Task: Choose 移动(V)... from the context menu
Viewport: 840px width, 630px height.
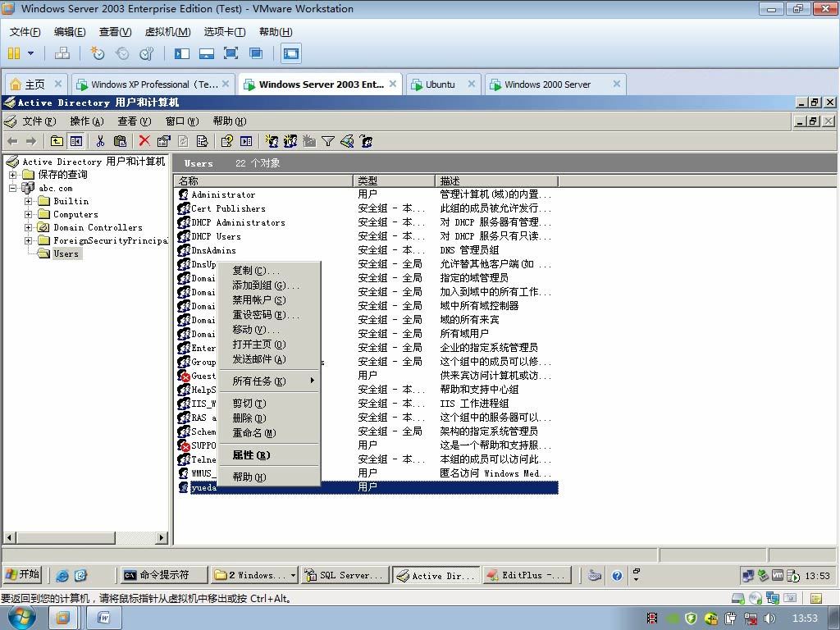Action: click(x=269, y=330)
